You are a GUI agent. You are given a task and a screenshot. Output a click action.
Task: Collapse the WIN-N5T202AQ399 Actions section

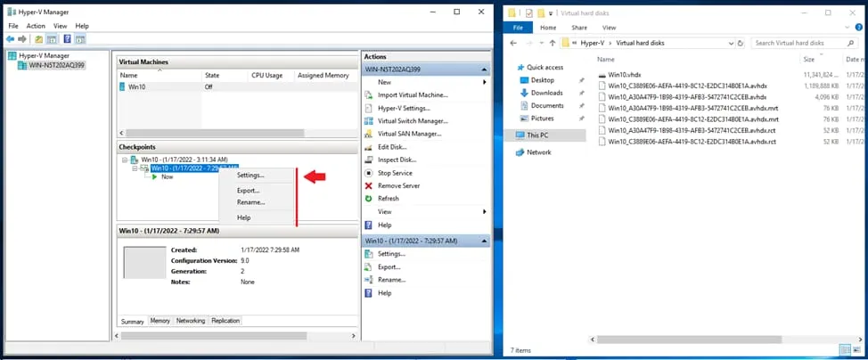coord(484,69)
